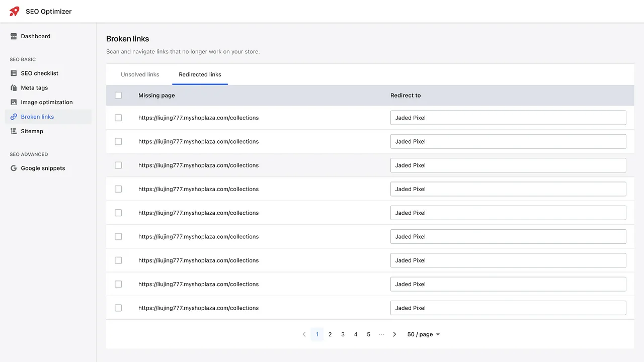
Task: Switch to the Unsolved links tab
Action: tap(140, 74)
